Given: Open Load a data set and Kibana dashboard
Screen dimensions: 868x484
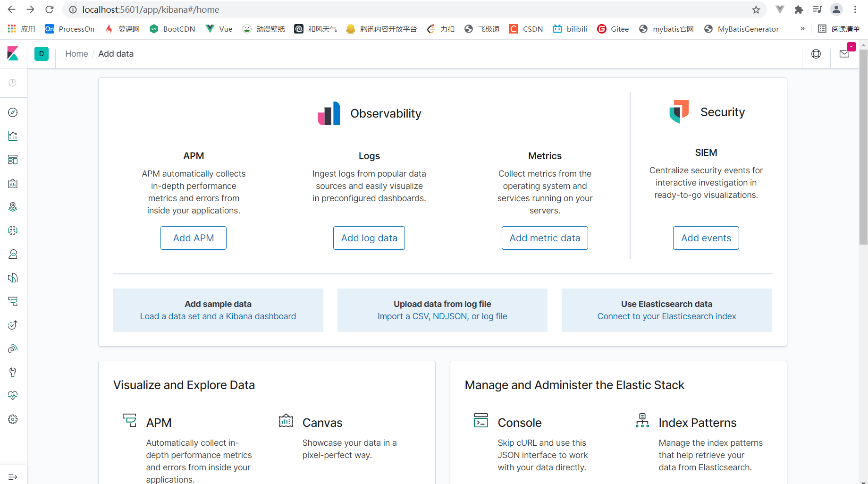Looking at the screenshot, I should 218,316.
